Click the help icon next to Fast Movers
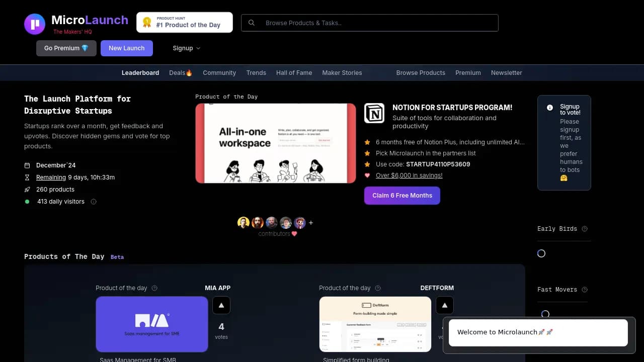Screen dimensions: 644x362 (x=585, y=290)
